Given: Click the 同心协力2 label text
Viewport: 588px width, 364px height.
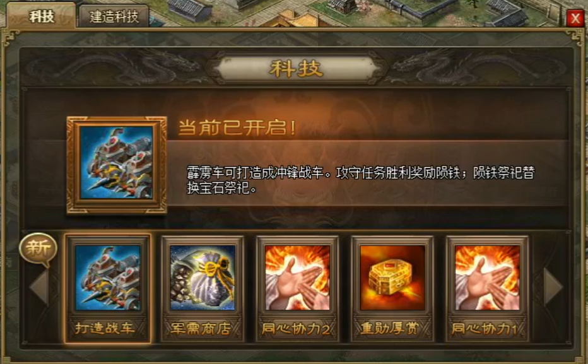Looking at the screenshot, I should (296, 329).
